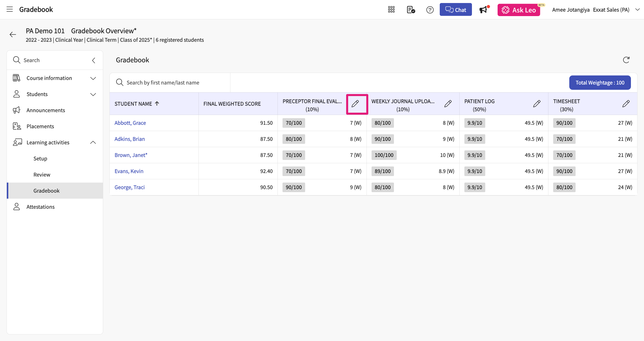644x341 pixels.
Task: Edit the Preceptor Final Eval column
Action: pos(355,104)
